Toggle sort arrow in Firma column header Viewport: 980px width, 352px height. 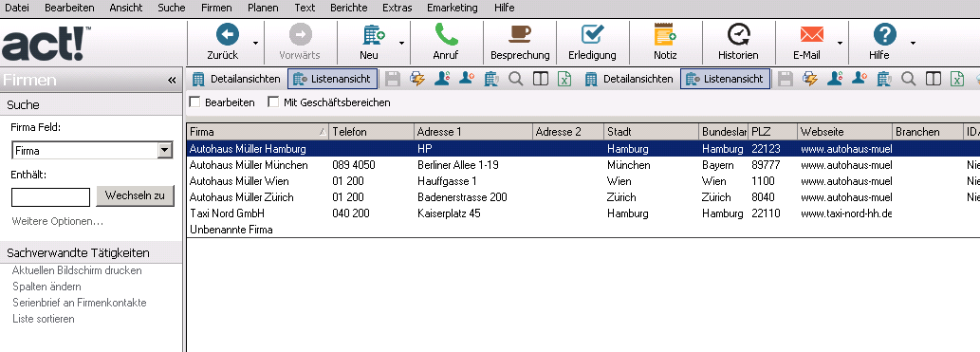[322, 132]
